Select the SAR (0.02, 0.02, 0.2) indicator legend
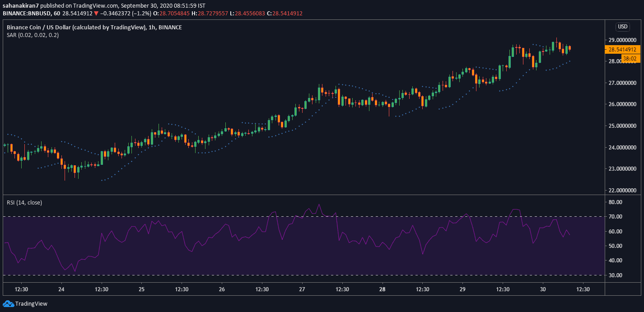The height and width of the screenshot is (312, 644). [x=33, y=35]
